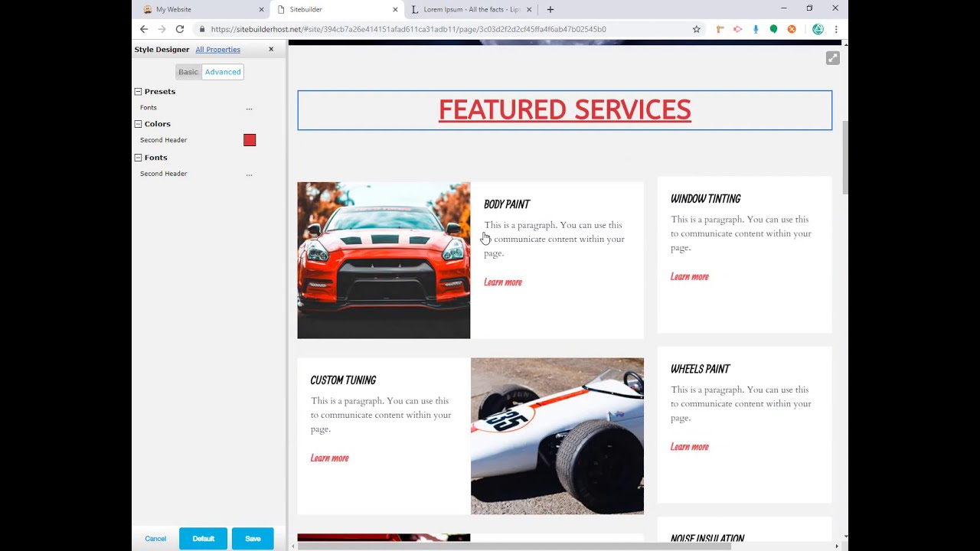Open a new browser tab with plus icon
Screen dimensions: 980x551
point(550,9)
